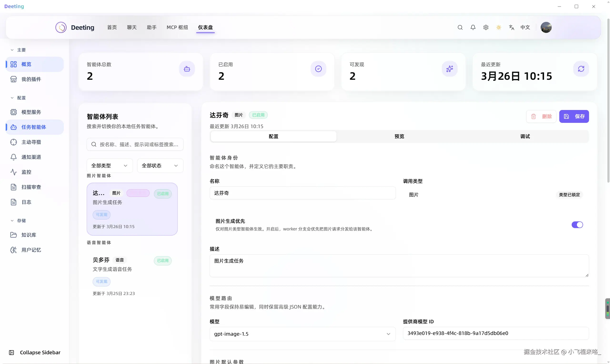
Task: Click the refresh icon on 最近更新 card
Action: tap(581, 69)
